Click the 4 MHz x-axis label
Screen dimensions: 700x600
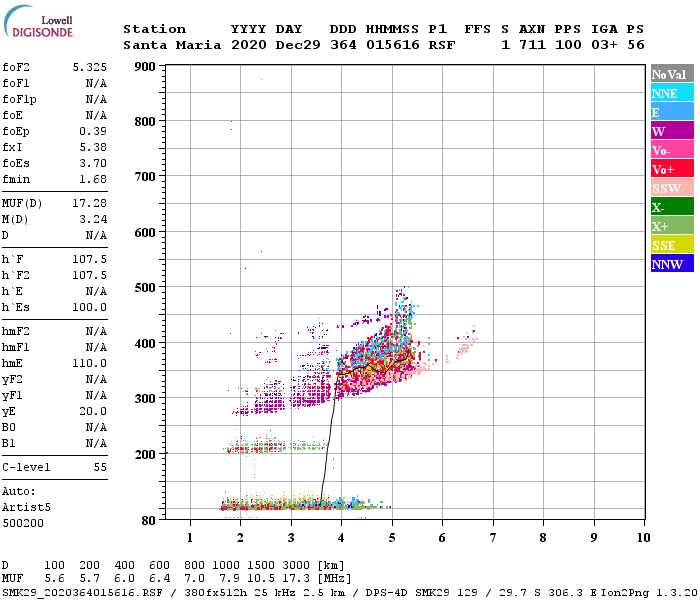(341, 538)
